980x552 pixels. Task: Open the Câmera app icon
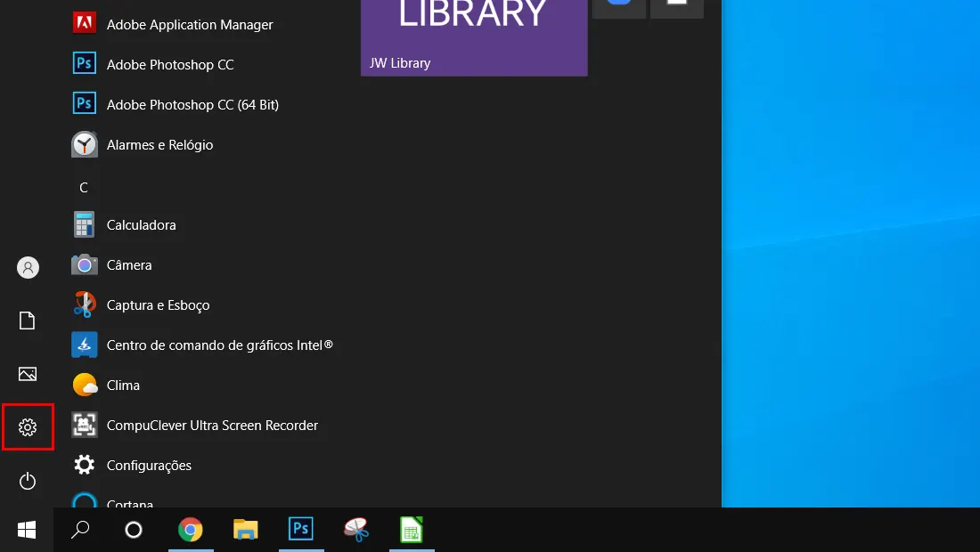[85, 264]
